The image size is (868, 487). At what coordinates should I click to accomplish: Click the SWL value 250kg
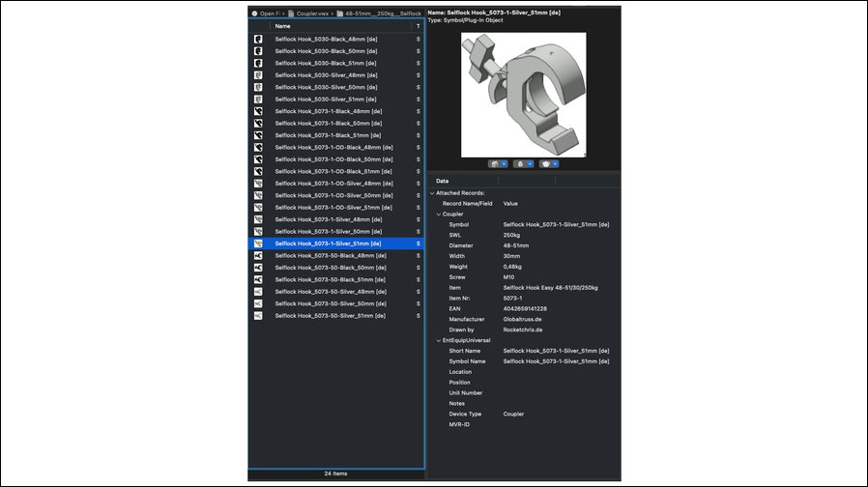pos(511,235)
